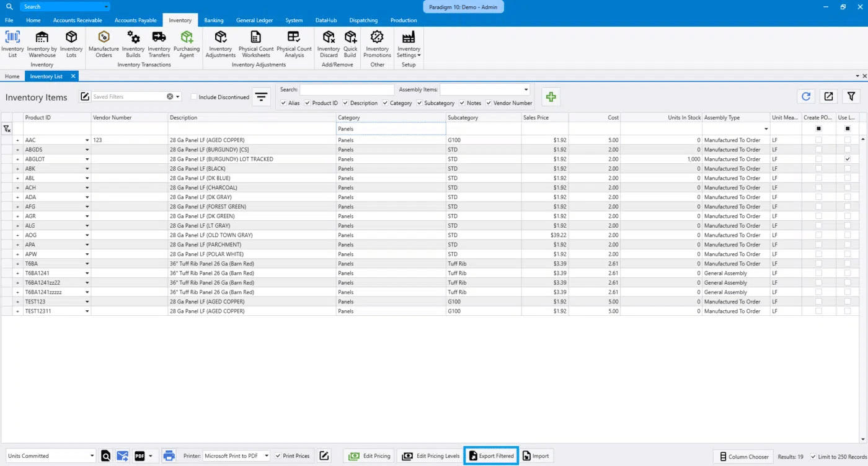Uncheck the Category search option
Screen dimensions: 868x466
click(x=385, y=103)
